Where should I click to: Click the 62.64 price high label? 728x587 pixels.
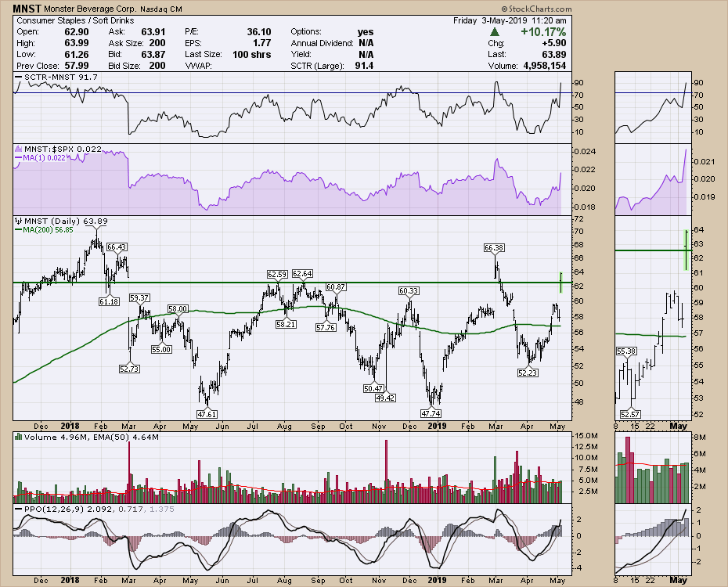(x=302, y=274)
